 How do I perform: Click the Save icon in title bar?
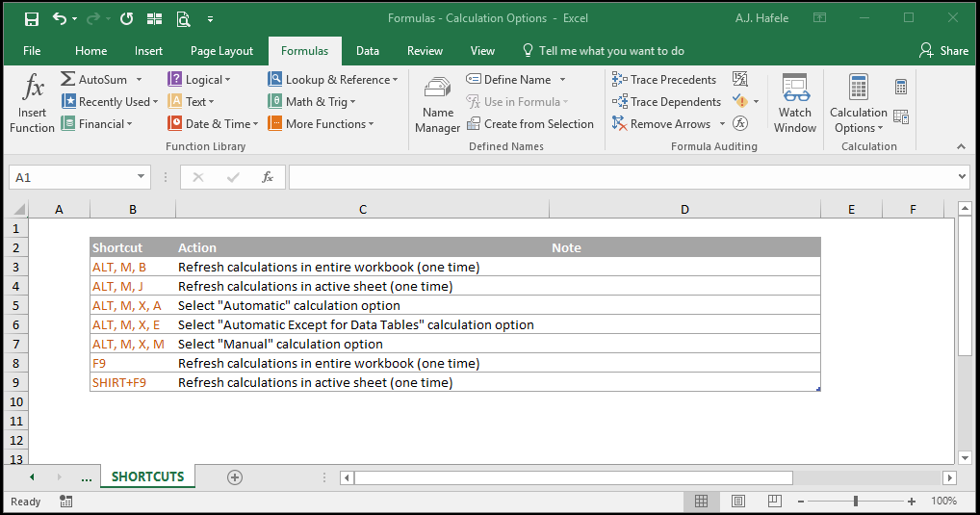31,18
